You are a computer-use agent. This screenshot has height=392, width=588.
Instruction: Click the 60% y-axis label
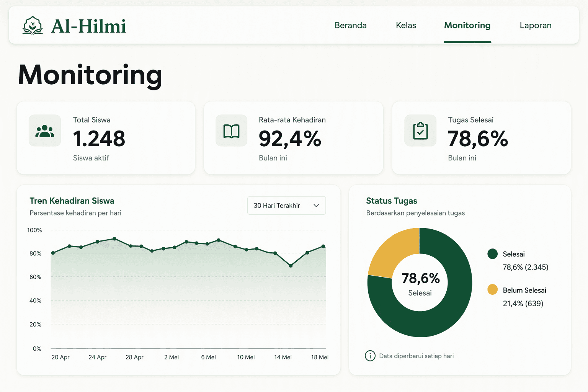coord(35,277)
